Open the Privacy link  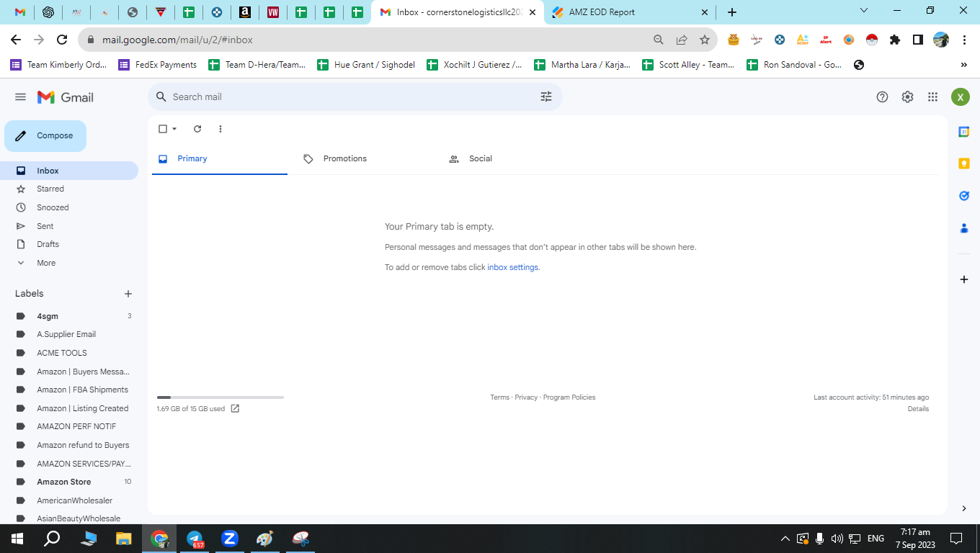pyautogui.click(x=526, y=397)
